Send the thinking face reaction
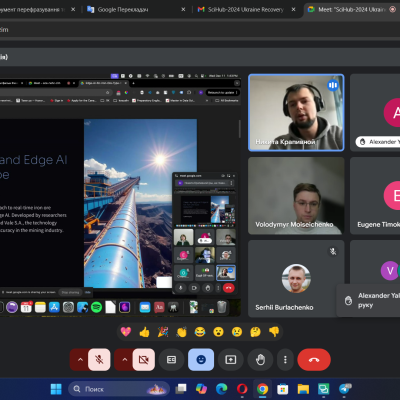 (255, 332)
